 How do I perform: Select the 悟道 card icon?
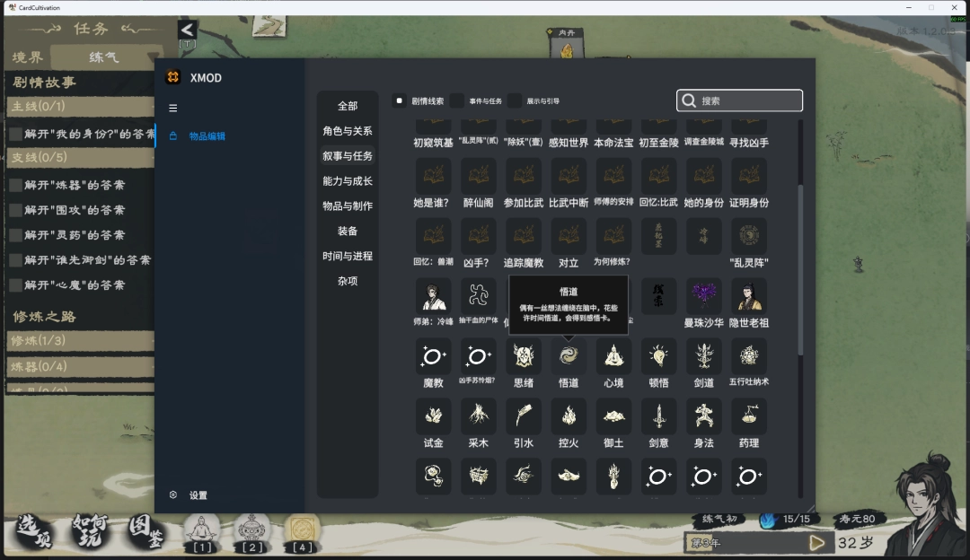[569, 356]
